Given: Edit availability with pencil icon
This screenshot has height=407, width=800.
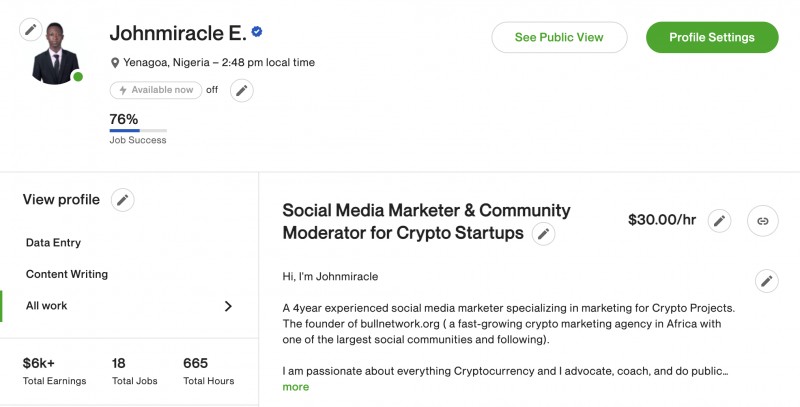Looking at the screenshot, I should click(241, 91).
